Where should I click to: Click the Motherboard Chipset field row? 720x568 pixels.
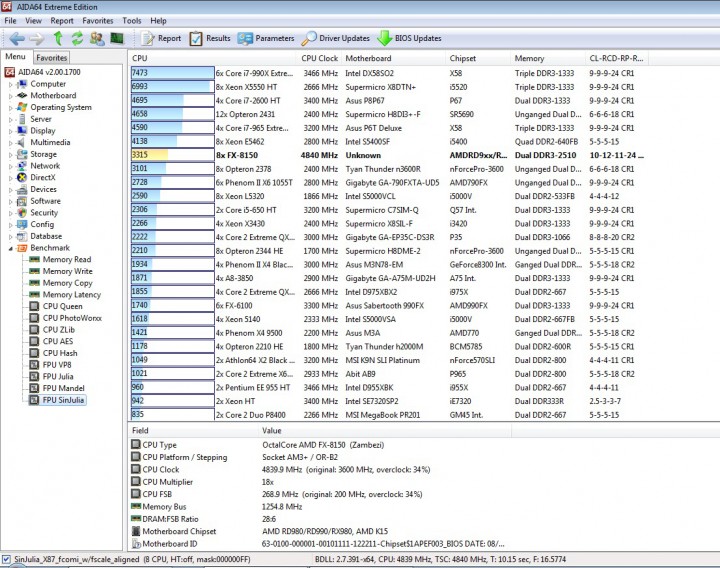(321, 531)
